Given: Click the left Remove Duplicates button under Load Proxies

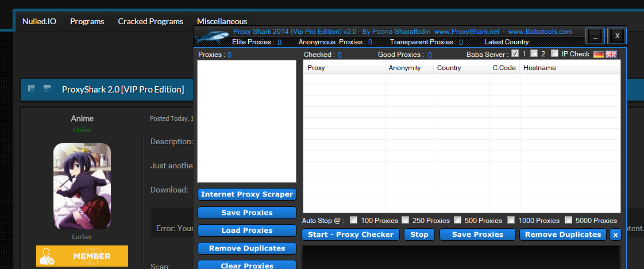Looking at the screenshot, I should (x=247, y=248).
